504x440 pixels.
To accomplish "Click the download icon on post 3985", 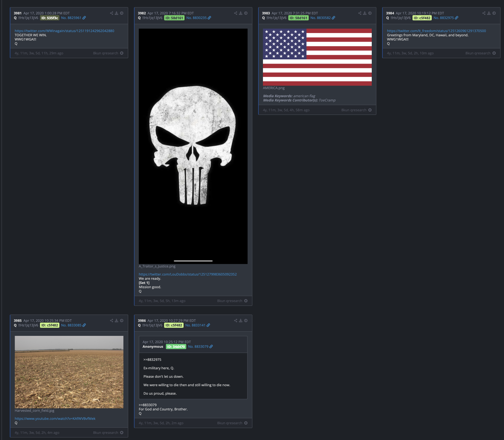I will click(116, 321).
